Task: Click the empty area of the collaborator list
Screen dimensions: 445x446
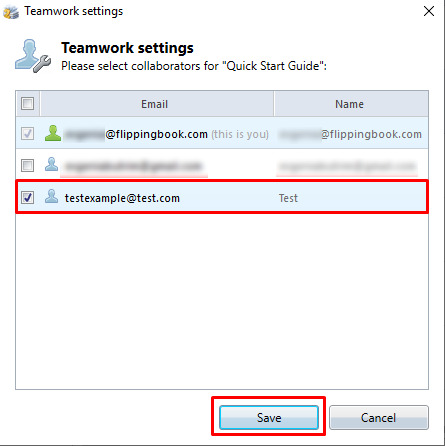Action: (x=222, y=300)
